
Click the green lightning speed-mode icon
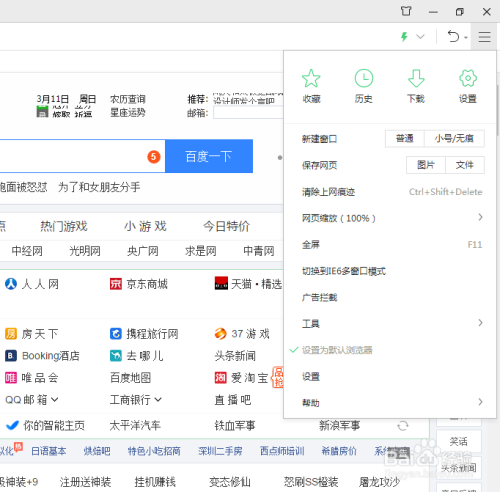point(404,36)
